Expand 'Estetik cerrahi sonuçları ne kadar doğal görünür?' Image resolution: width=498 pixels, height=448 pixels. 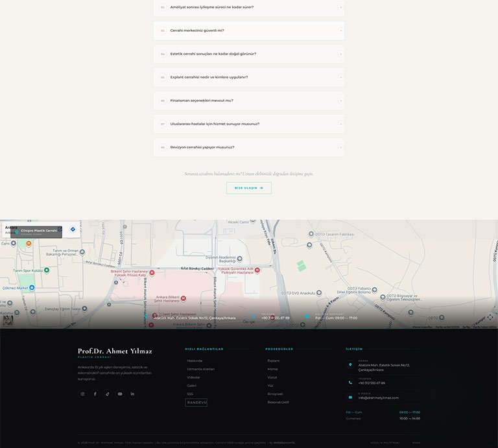click(249, 54)
